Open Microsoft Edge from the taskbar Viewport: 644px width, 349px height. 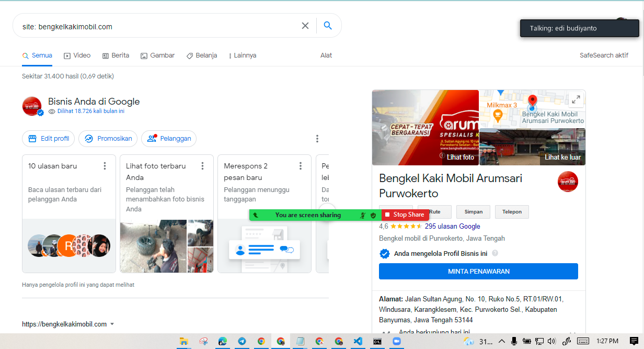point(222,341)
